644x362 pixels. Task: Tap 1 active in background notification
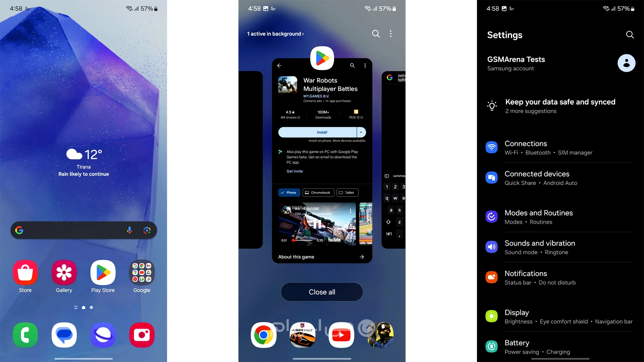click(x=275, y=34)
